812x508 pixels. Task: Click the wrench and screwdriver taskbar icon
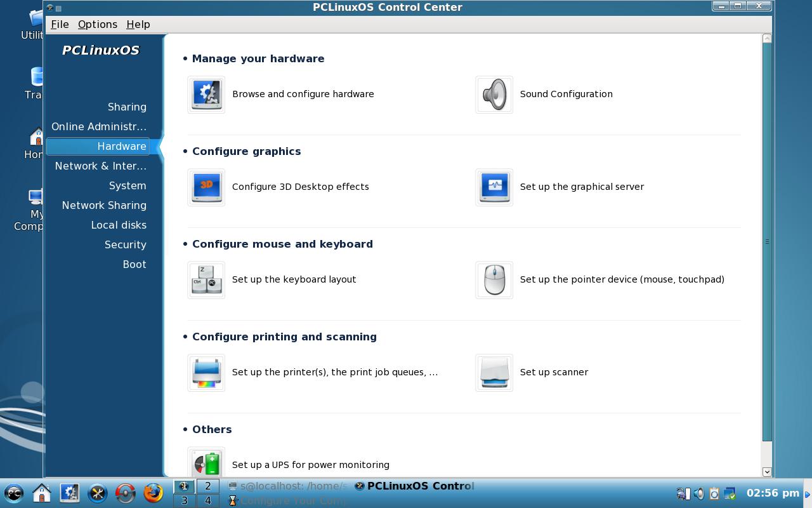[98, 493]
